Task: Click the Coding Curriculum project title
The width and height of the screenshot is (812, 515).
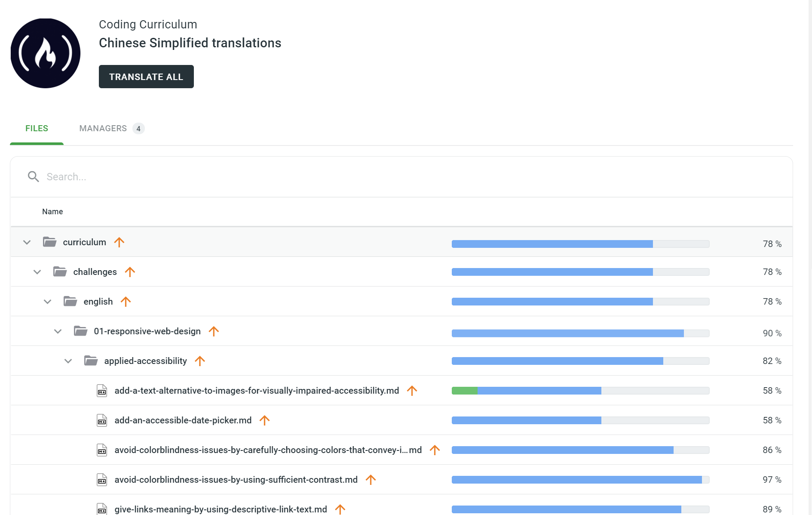Action: coord(148,25)
